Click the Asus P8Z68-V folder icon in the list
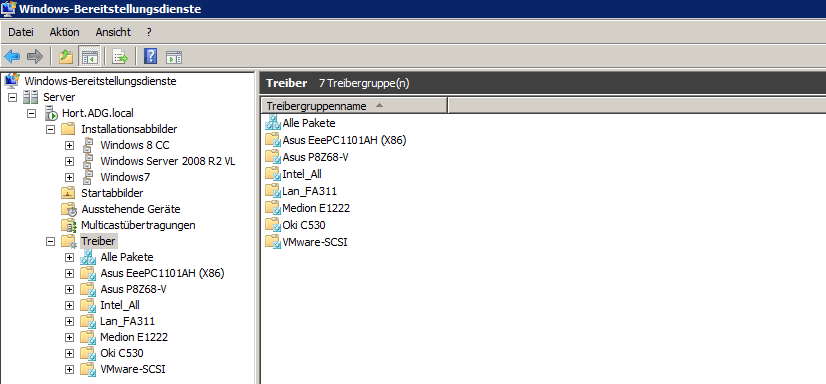 click(x=273, y=157)
